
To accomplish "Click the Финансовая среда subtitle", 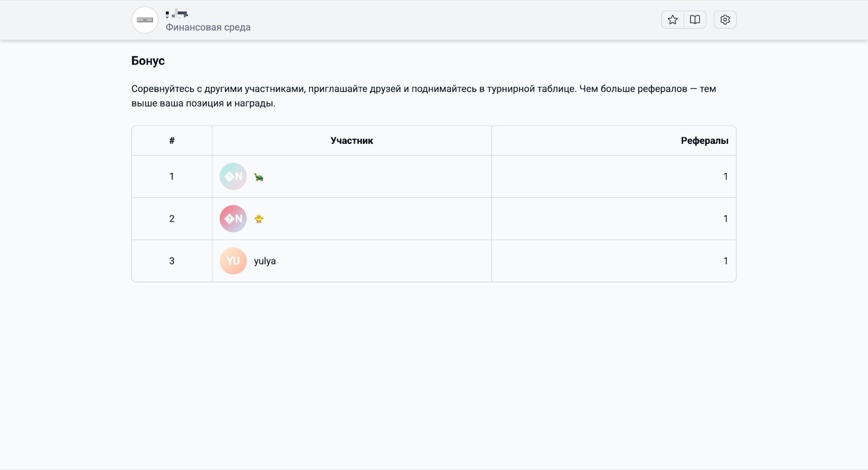I will click(208, 27).
